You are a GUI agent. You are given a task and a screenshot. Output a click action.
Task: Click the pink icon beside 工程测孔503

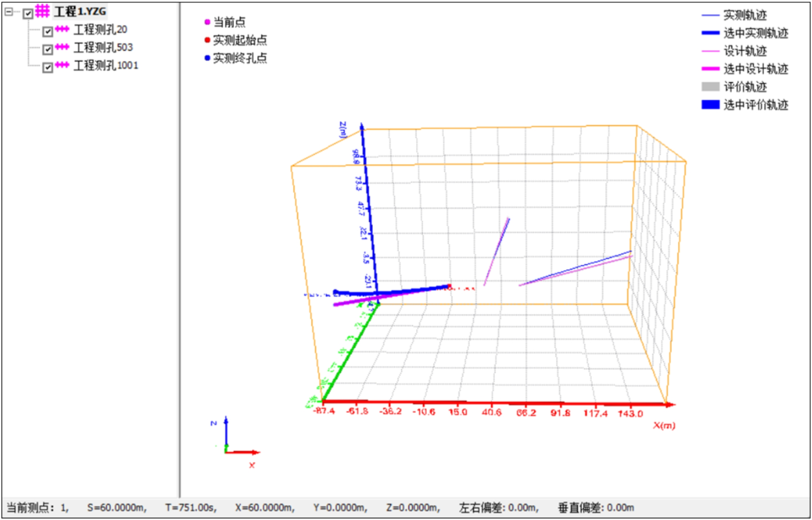tap(62, 47)
